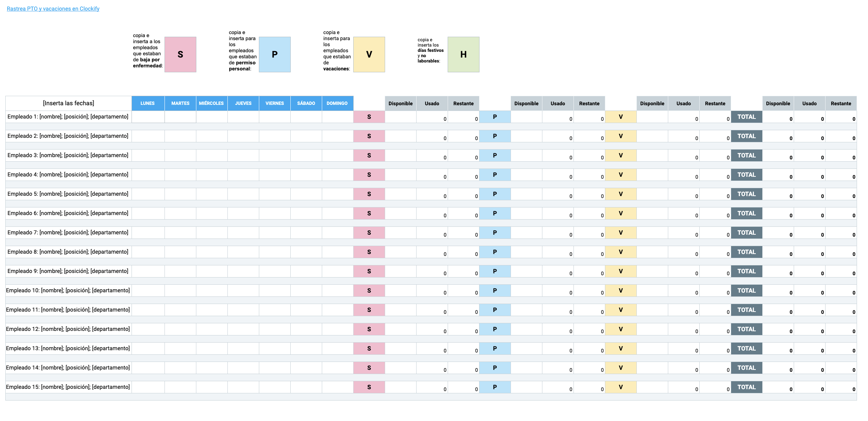Viewport: 868px width, 421px height.
Task: Open the Rastrea PTO y vacaciones en Clockify link
Action: click(x=53, y=9)
